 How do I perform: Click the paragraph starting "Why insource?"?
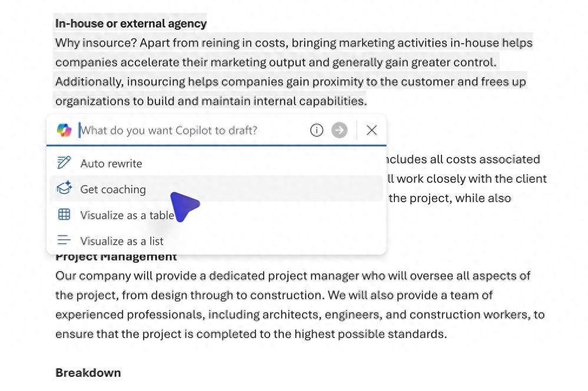pyautogui.click(x=293, y=62)
